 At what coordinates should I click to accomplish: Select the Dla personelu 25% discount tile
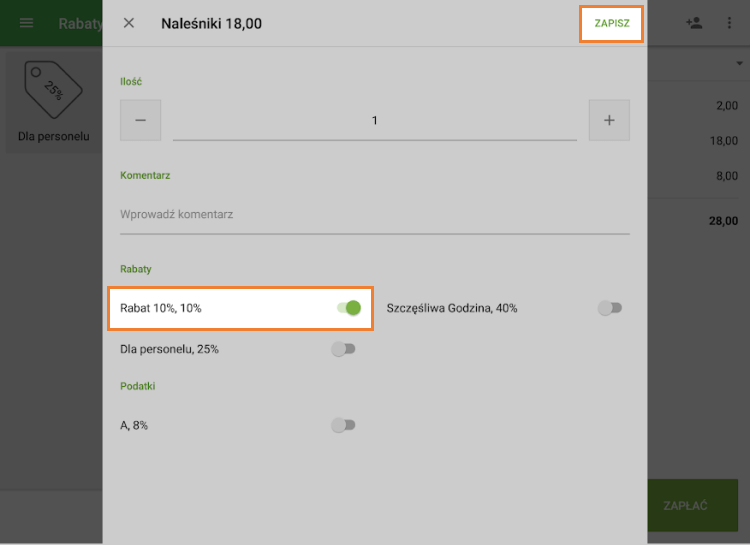click(53, 102)
